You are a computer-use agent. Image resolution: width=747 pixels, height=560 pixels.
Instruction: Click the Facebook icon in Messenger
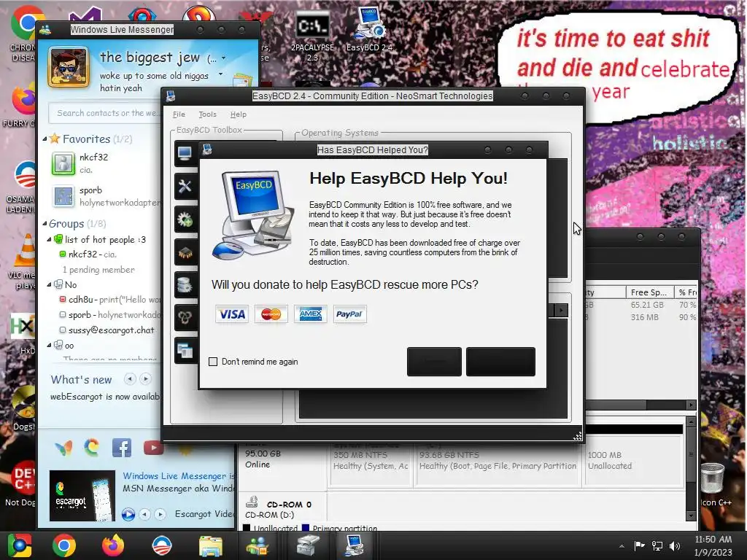tap(122, 448)
